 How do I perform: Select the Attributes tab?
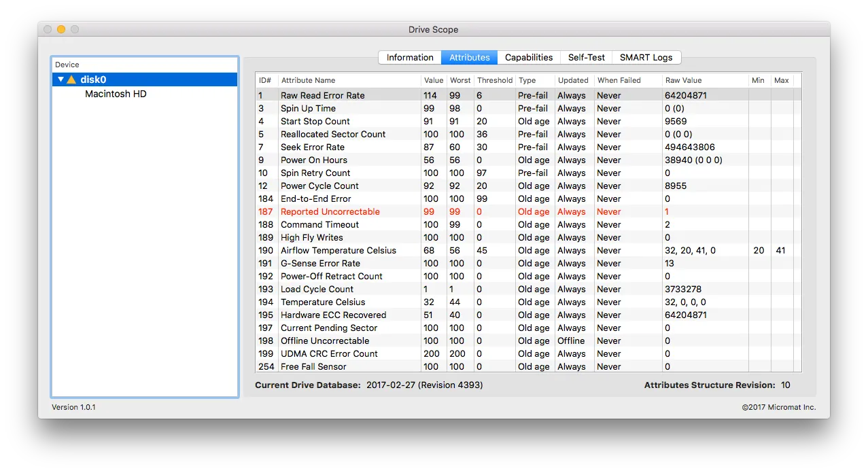[468, 57]
